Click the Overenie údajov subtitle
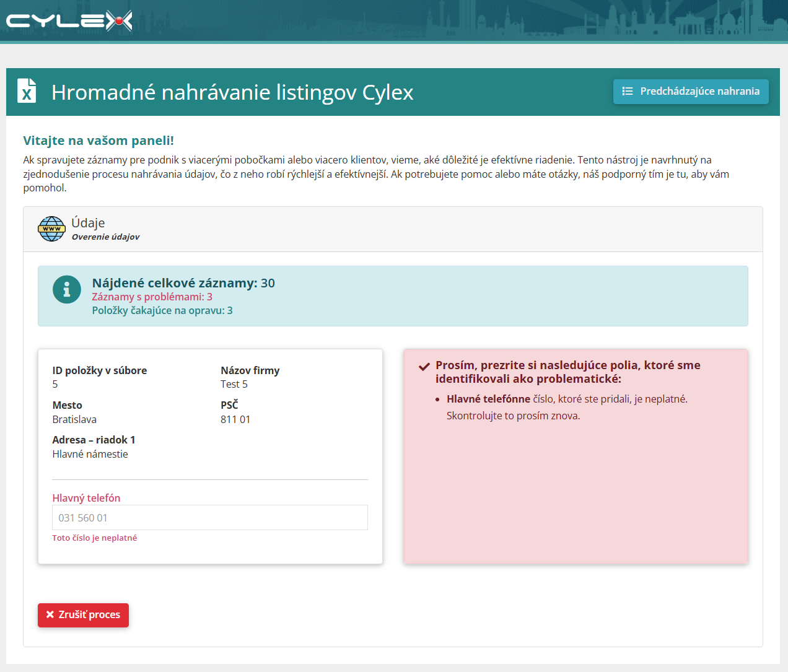Viewport: 788px width, 672px height. click(x=105, y=237)
